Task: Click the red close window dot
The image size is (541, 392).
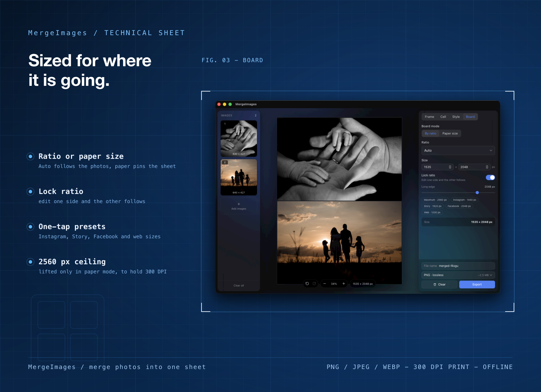Action: pos(219,104)
